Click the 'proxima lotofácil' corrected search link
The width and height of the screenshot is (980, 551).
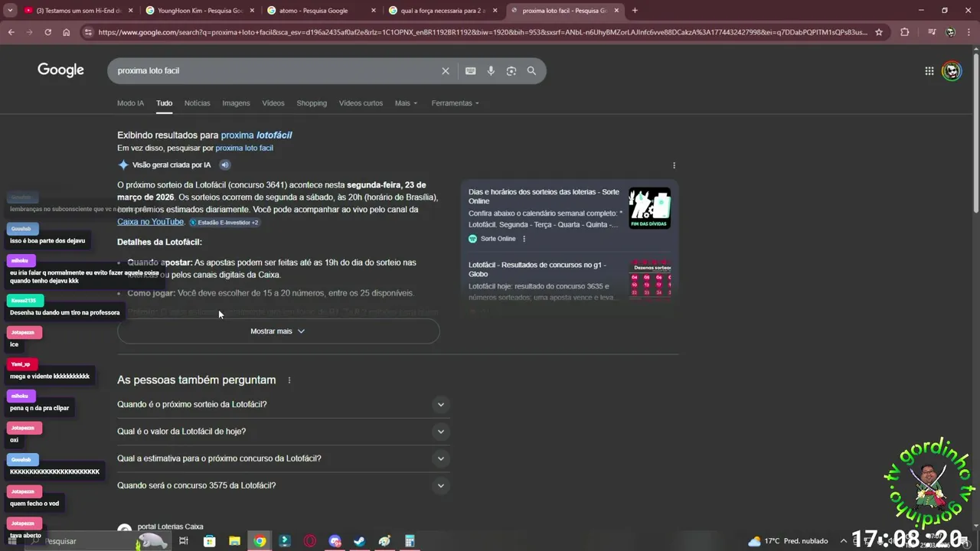256,135
